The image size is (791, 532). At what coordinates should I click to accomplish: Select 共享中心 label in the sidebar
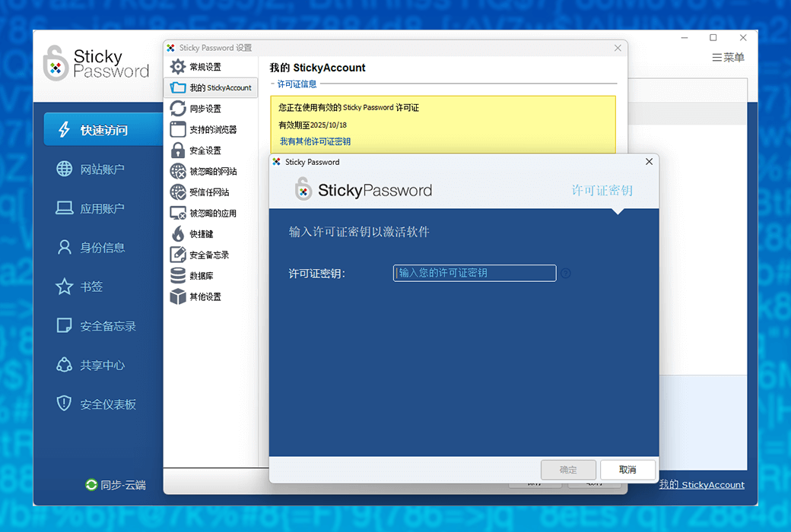103,365
